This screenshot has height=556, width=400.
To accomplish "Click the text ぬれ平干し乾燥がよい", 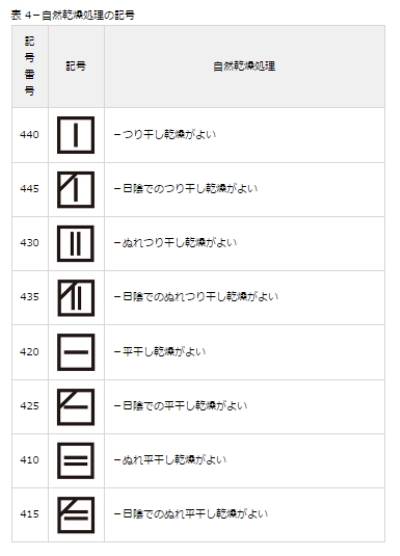I will click(x=174, y=460).
